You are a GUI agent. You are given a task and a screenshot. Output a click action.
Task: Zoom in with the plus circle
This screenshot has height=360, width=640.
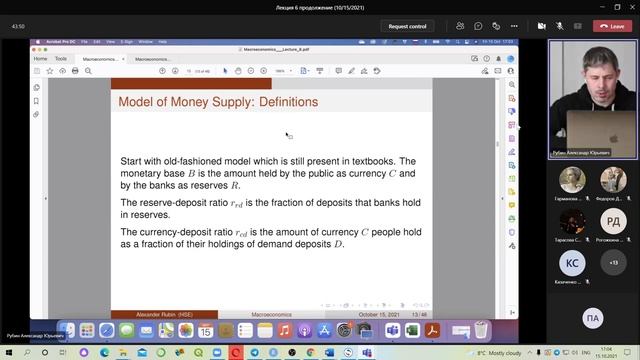(x=264, y=71)
